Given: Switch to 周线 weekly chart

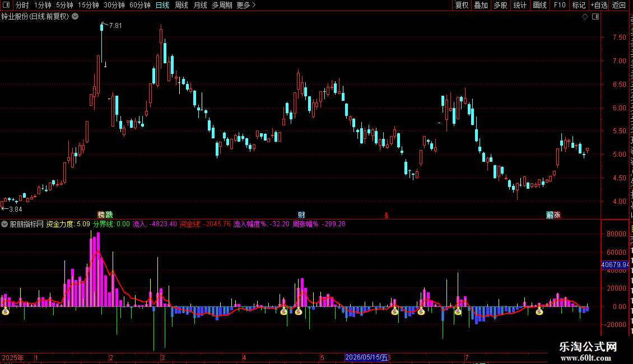Looking at the screenshot, I should 181,5.
